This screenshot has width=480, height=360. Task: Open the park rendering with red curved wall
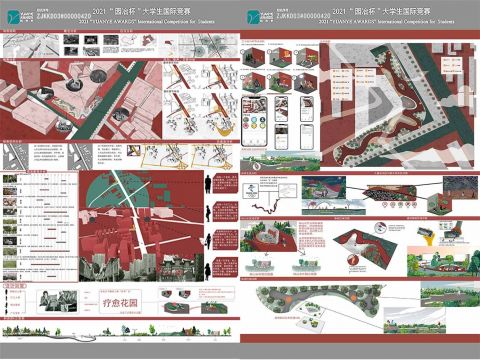pyautogui.click(x=443, y=261)
